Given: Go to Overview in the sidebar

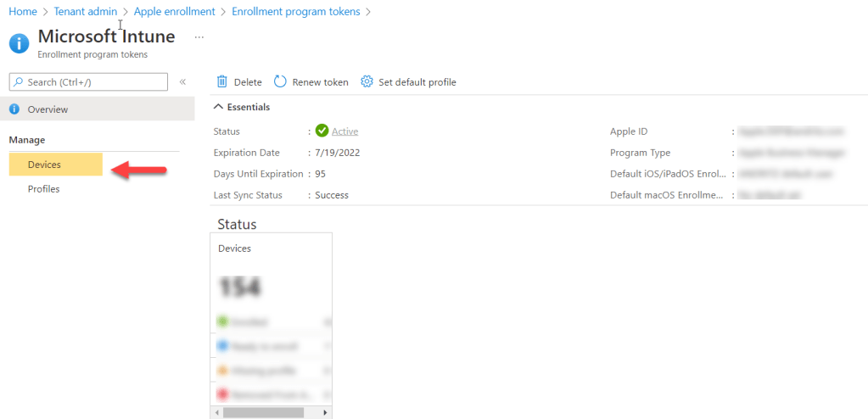Looking at the screenshot, I should pos(48,109).
